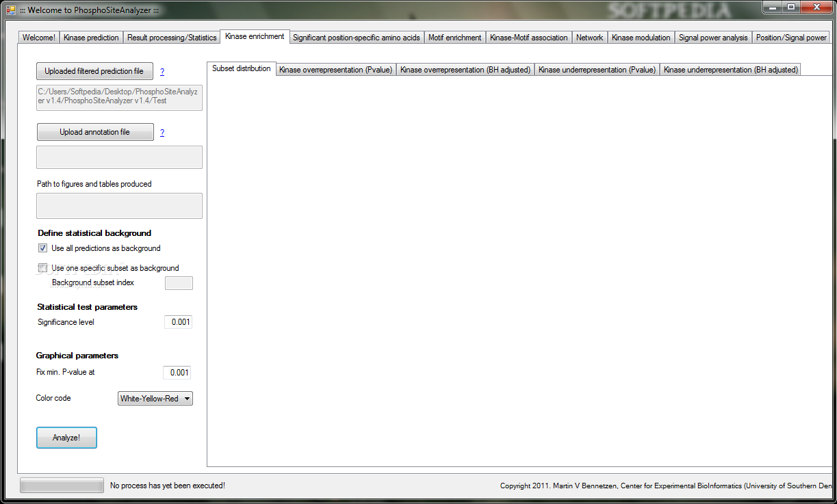
Task: Select the Subset distribution sub-tab
Action: (x=242, y=68)
